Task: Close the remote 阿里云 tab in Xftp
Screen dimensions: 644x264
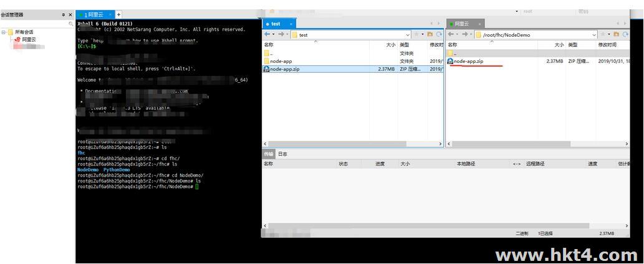Action: tap(479, 24)
